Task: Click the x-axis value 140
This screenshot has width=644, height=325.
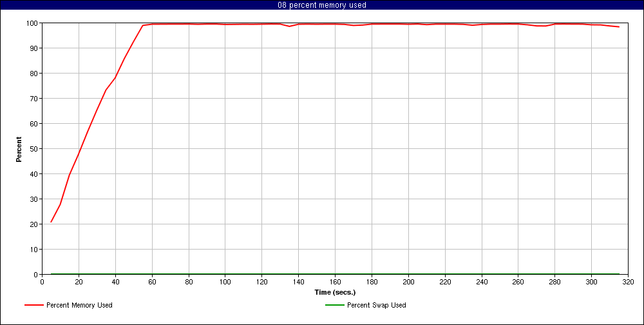Action: point(298,282)
